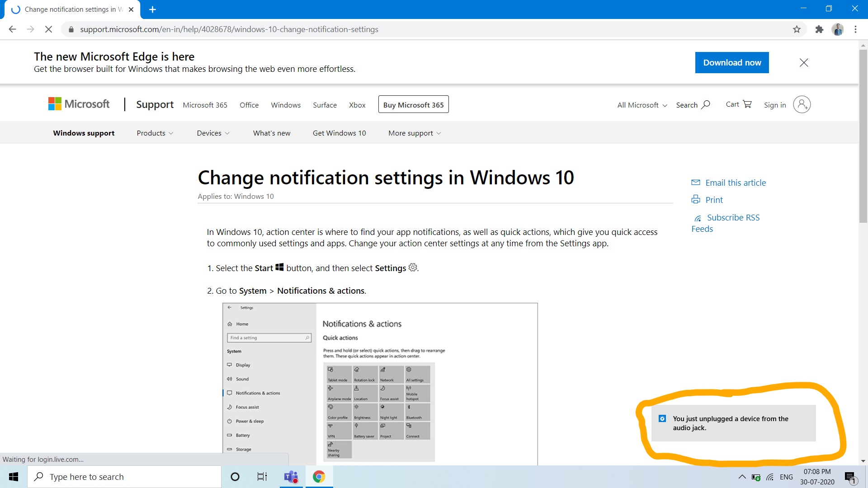Click the Notifications & actions screenshot
This screenshot has height=488, width=868.
tap(380, 384)
